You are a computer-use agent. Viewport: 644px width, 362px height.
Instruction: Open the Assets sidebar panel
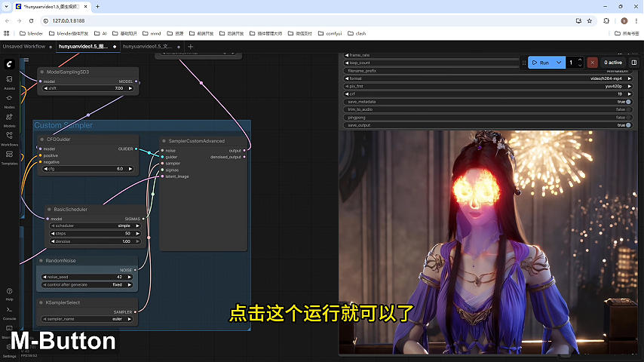(9, 81)
